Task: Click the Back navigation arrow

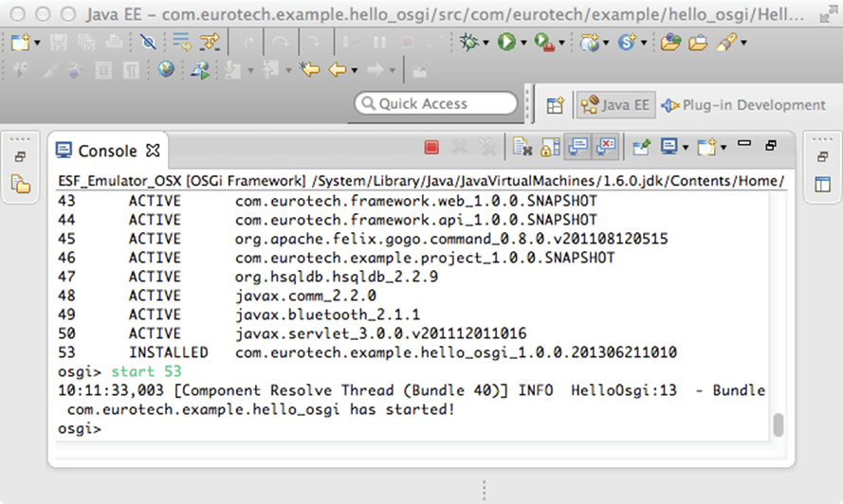Action: (x=337, y=69)
